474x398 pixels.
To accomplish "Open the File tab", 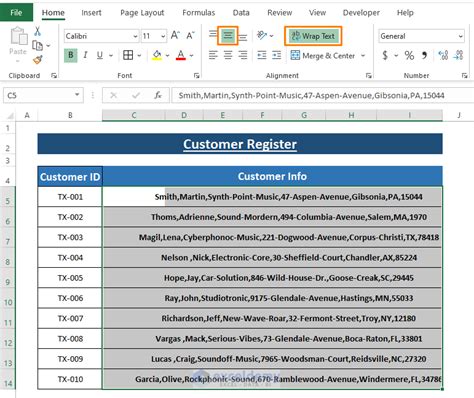I will tap(16, 13).
